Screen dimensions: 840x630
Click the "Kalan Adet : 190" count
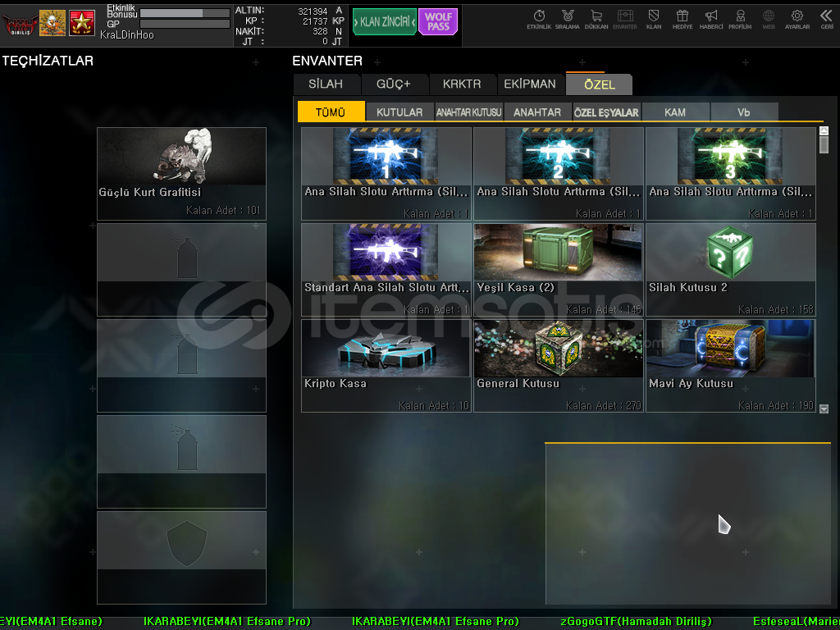point(776,405)
